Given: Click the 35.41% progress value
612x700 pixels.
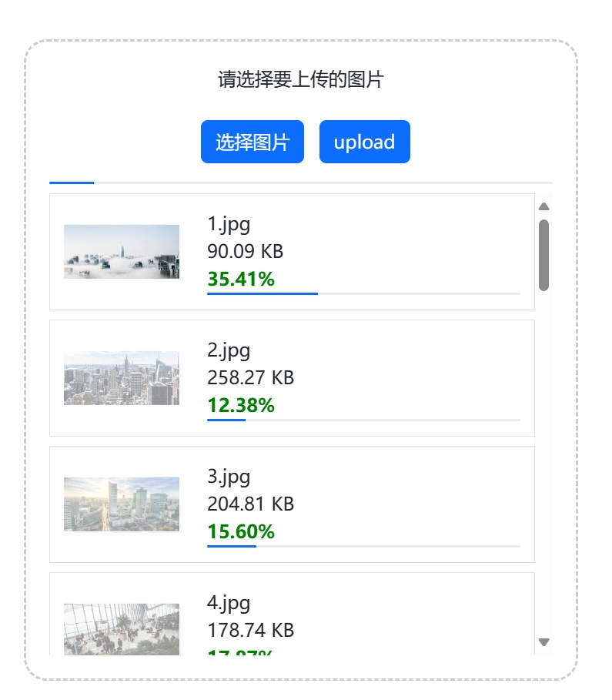Looking at the screenshot, I should (241, 279).
